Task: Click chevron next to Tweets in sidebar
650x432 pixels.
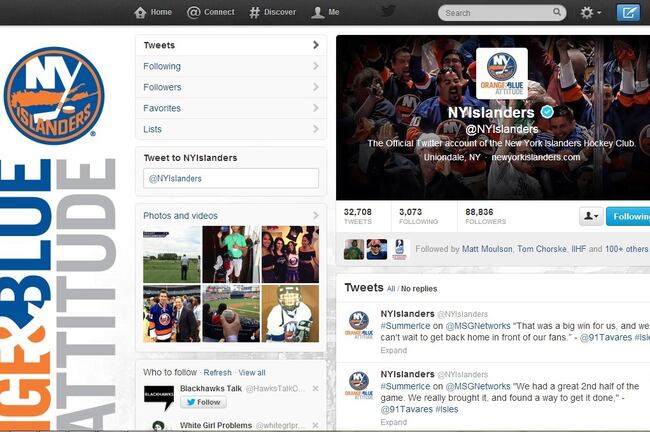Action: pyautogui.click(x=316, y=45)
